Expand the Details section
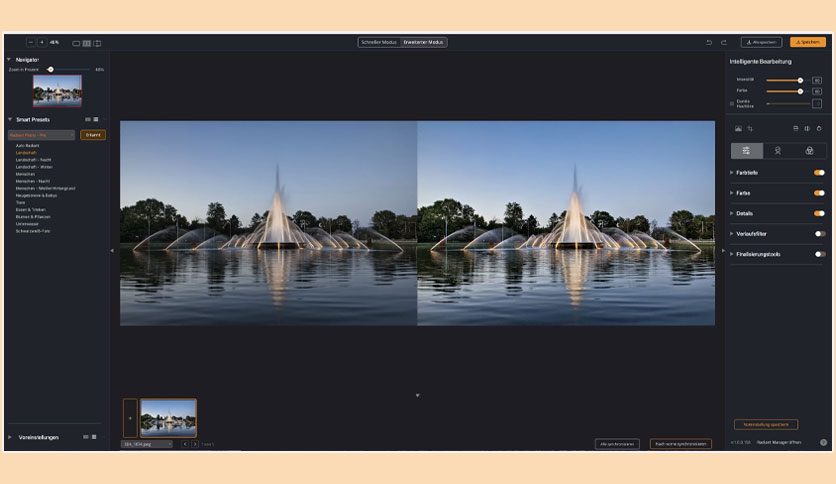The width and height of the screenshot is (836, 484). point(732,213)
